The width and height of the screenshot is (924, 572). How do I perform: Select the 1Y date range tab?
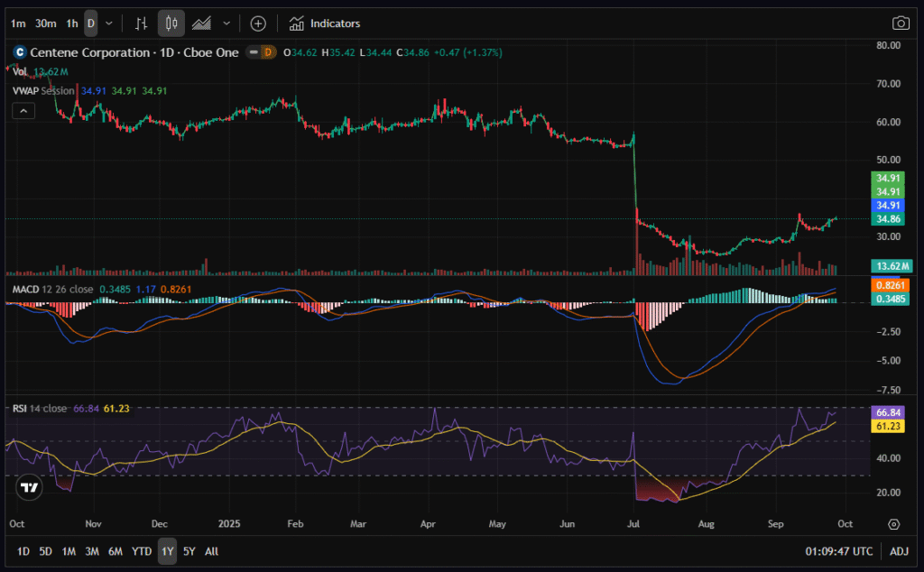point(167,550)
